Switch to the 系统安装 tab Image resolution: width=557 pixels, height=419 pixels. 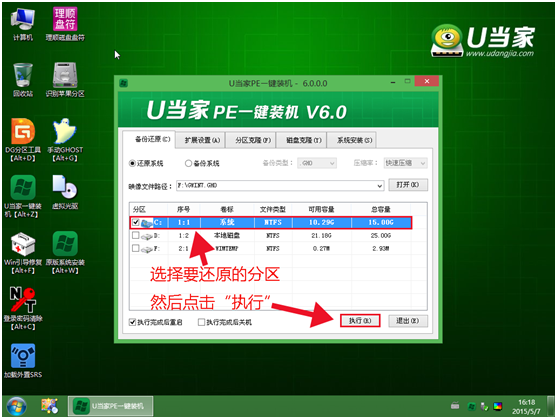click(x=354, y=140)
